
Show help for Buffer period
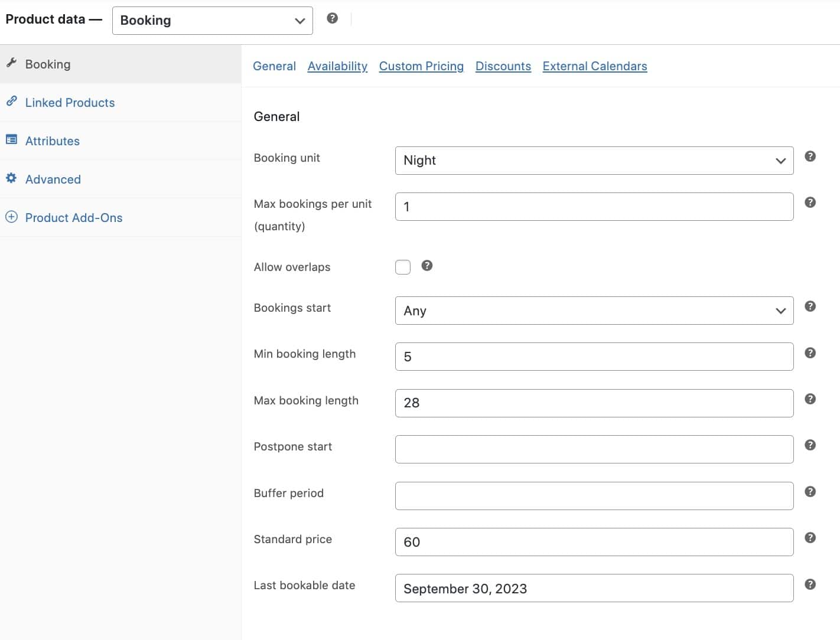(x=810, y=492)
